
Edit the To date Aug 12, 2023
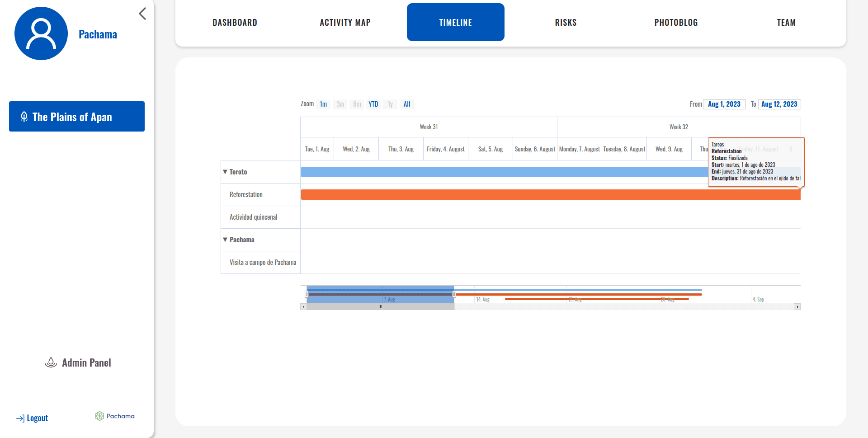click(779, 104)
